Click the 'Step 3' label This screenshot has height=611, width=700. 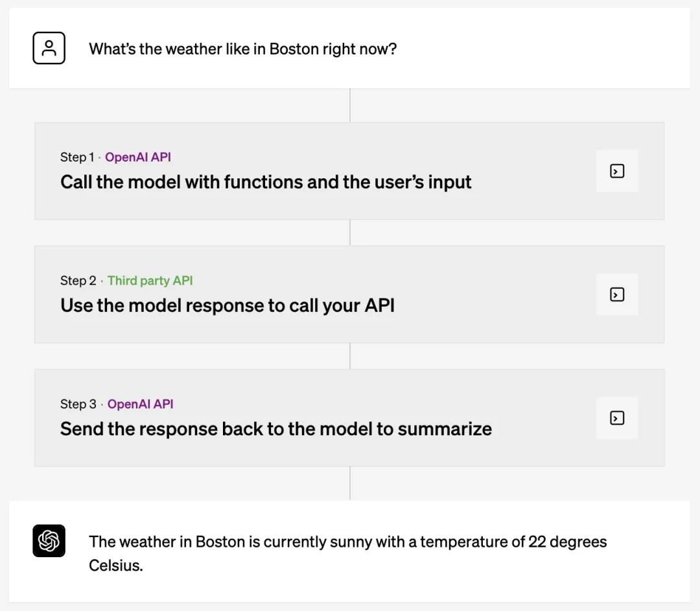click(78, 404)
